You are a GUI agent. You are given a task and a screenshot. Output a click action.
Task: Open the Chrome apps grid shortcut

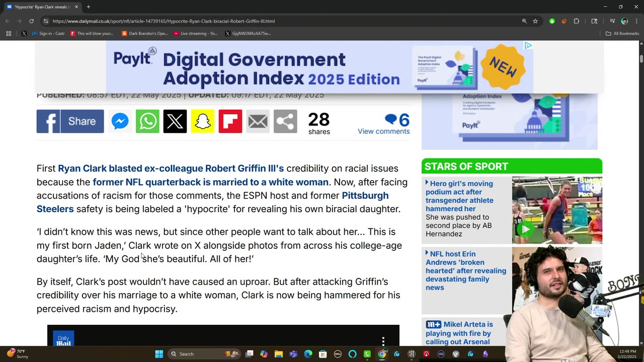click(x=9, y=34)
